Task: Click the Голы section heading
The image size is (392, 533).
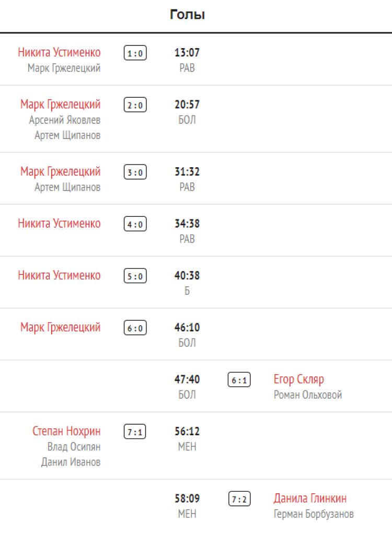Action: coord(187,15)
